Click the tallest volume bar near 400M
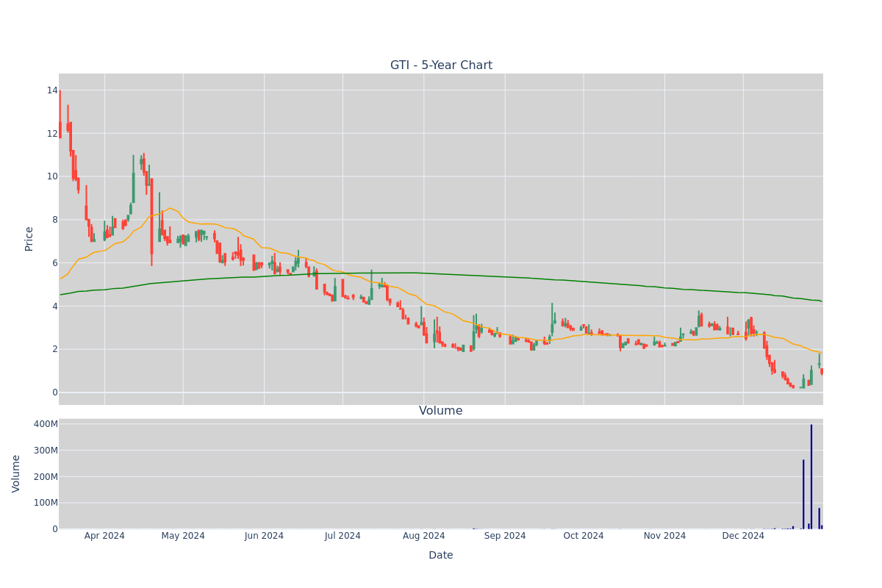Image resolution: width=882 pixels, height=588 pixels. click(x=811, y=476)
